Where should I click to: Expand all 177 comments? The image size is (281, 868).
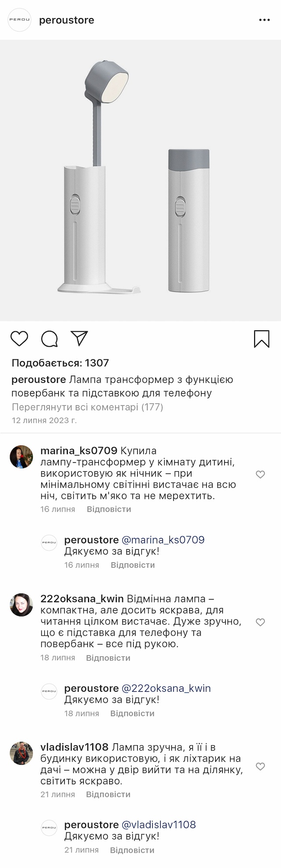coord(87,407)
